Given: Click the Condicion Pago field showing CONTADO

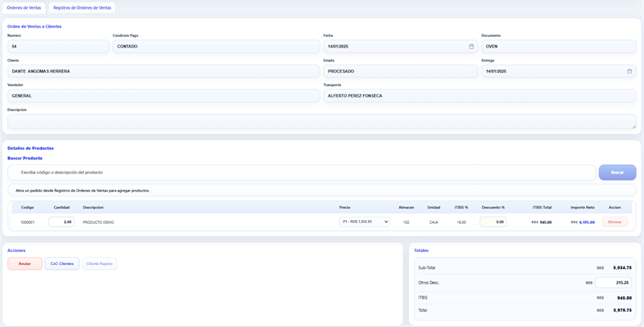Looking at the screenshot, I should pos(216,47).
